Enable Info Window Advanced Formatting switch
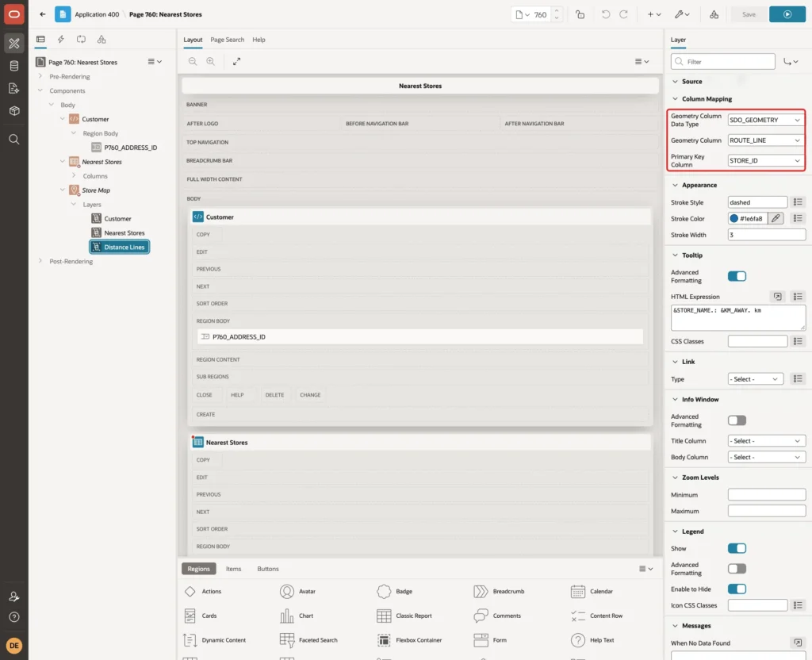Viewport: 812px width, 660px height. click(737, 420)
